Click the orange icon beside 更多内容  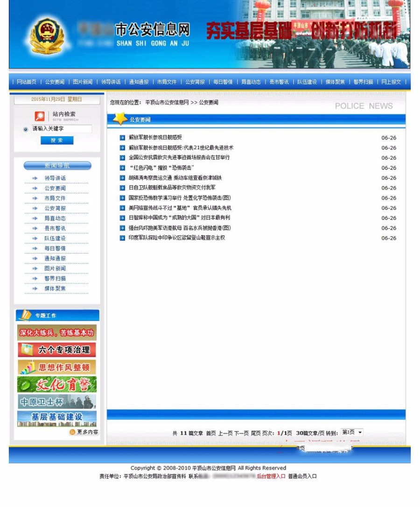pyautogui.click(x=72, y=432)
